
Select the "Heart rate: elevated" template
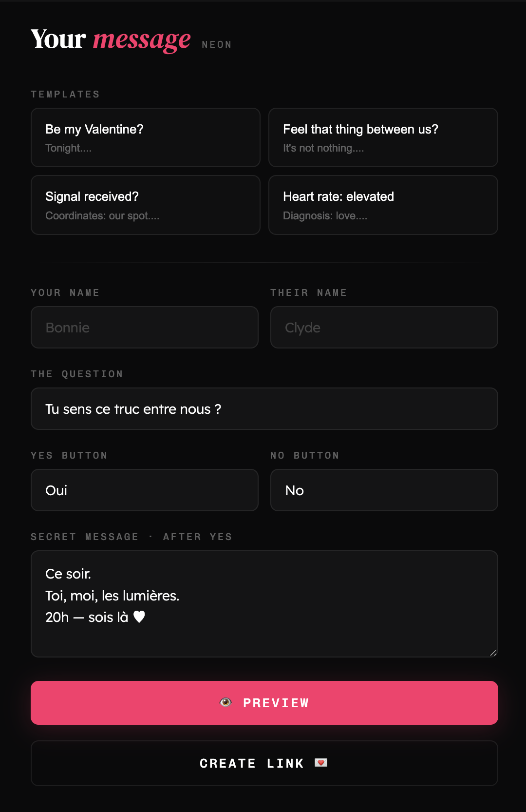click(383, 205)
